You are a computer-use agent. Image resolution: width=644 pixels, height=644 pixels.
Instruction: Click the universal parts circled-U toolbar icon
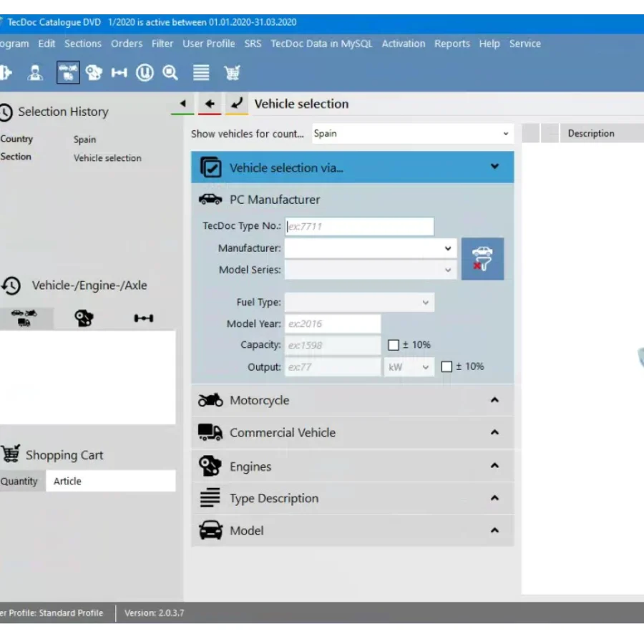point(145,73)
